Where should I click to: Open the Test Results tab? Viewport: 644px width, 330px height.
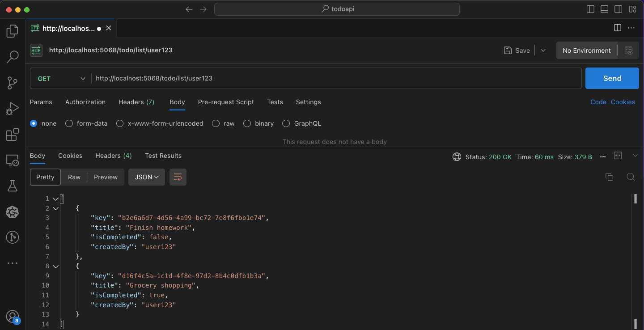coord(163,156)
